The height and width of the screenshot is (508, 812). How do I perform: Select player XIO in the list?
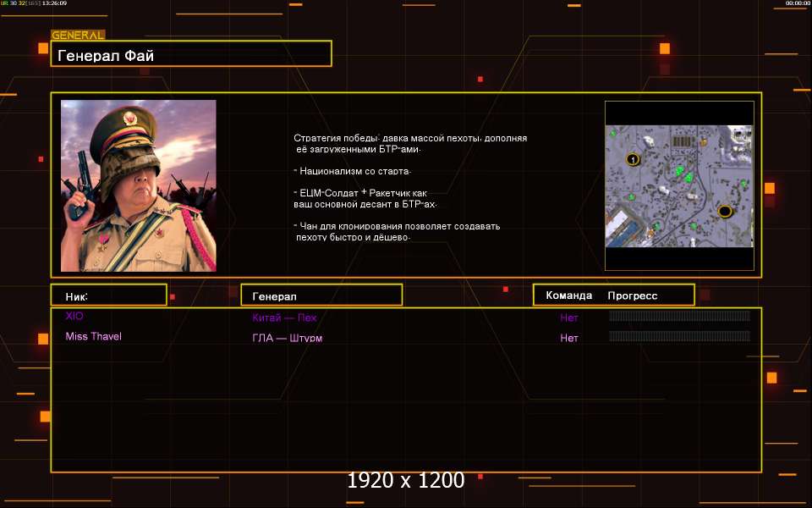74,316
